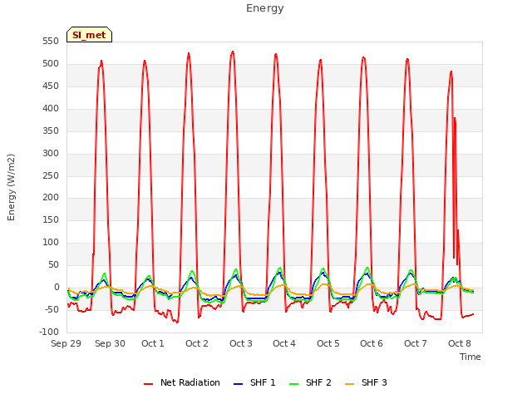
Task: Click the 550 y-axis tick label
Action: 51,41
